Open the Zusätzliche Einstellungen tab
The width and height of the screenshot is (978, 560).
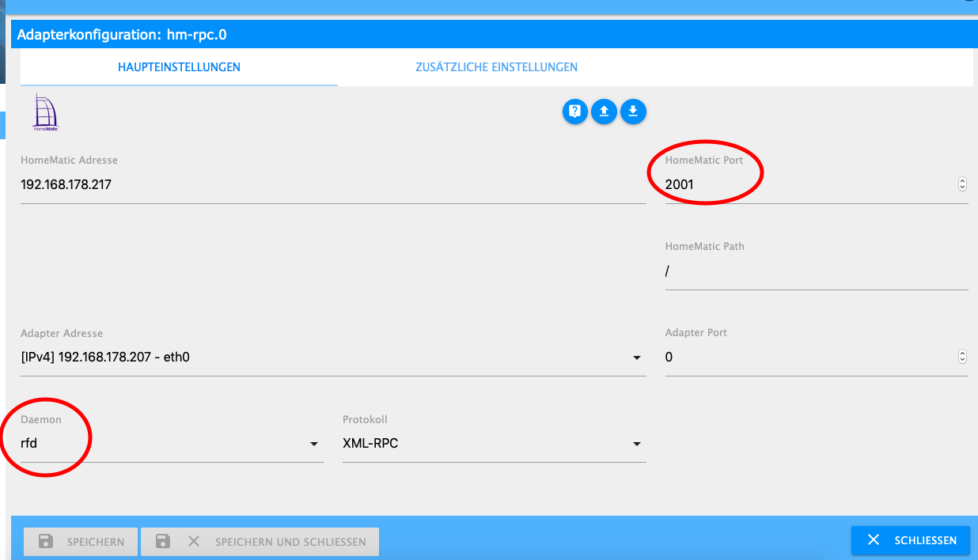point(496,67)
